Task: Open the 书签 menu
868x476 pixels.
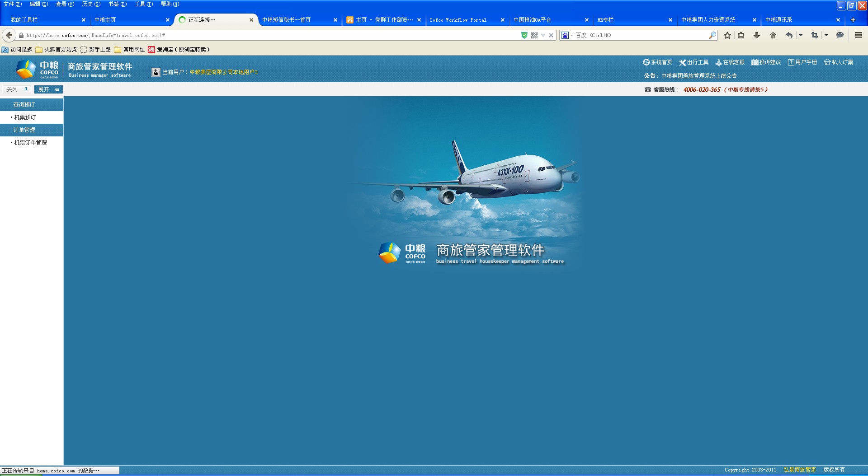Action: click(118, 4)
